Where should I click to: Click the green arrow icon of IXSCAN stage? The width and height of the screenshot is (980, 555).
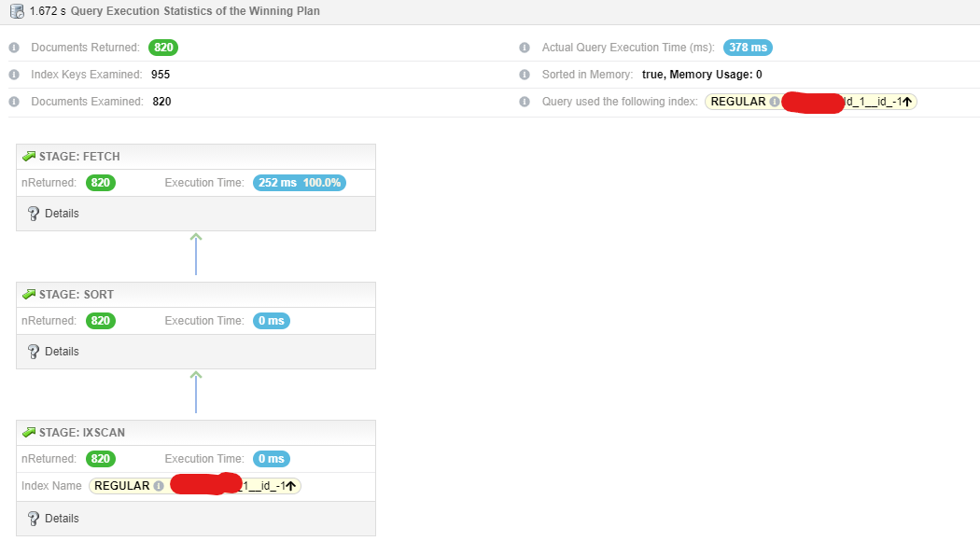pos(29,432)
